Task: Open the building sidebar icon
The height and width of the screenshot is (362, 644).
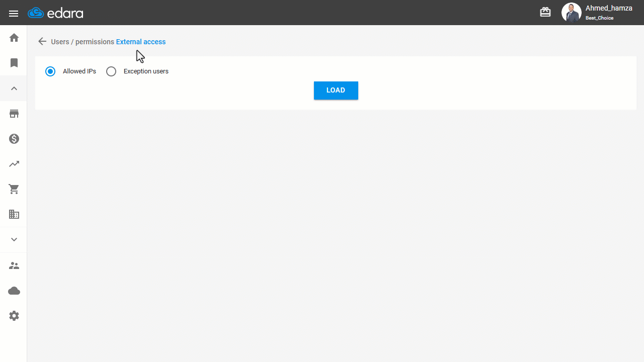Action: coord(14,214)
